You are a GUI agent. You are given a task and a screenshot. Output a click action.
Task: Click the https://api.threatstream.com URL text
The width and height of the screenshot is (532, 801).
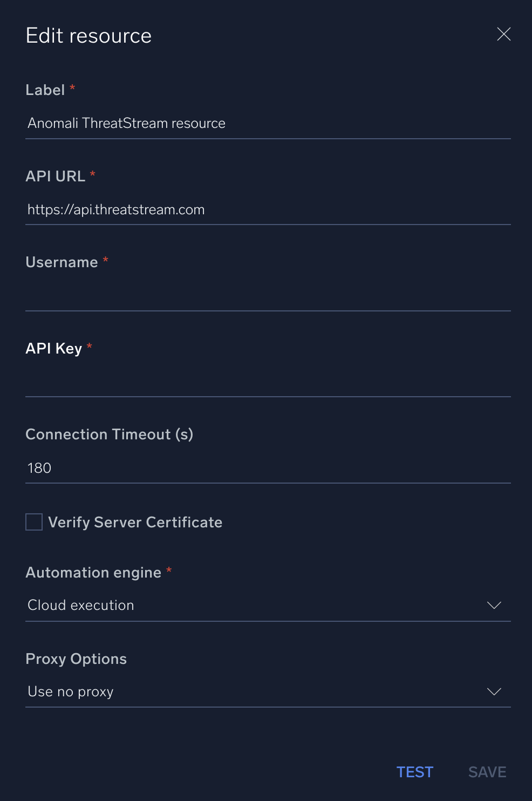coord(115,209)
